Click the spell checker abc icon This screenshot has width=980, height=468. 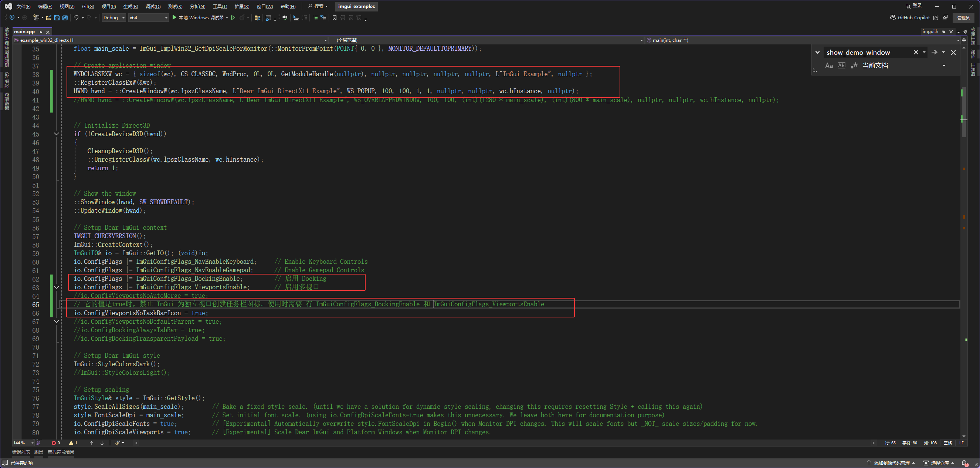tap(285, 17)
